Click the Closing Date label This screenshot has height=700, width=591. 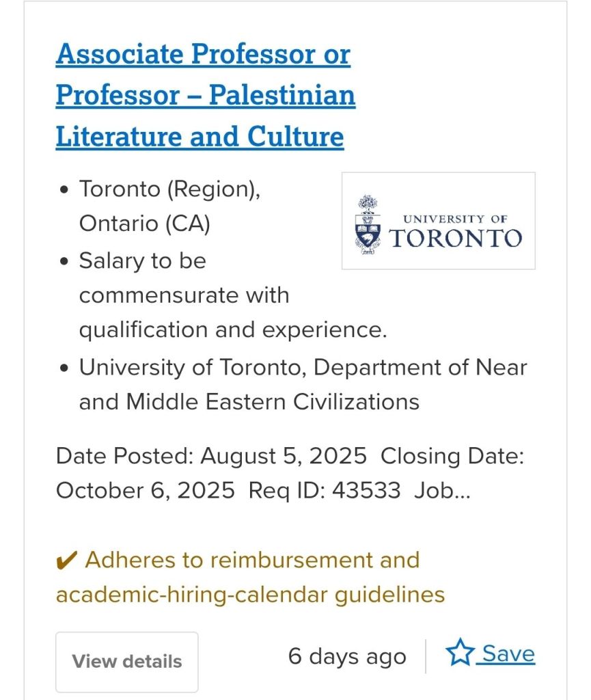point(452,456)
